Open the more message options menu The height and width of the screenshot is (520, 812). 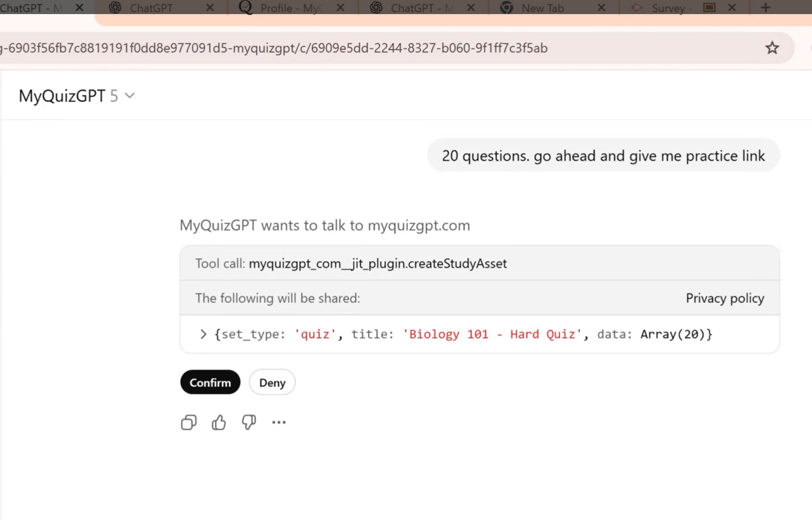coord(279,422)
